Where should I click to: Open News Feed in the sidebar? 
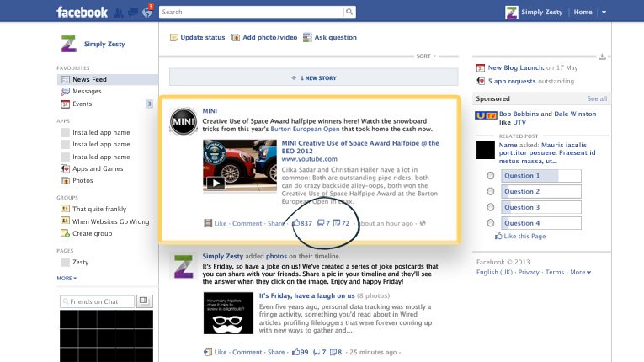pos(88,79)
